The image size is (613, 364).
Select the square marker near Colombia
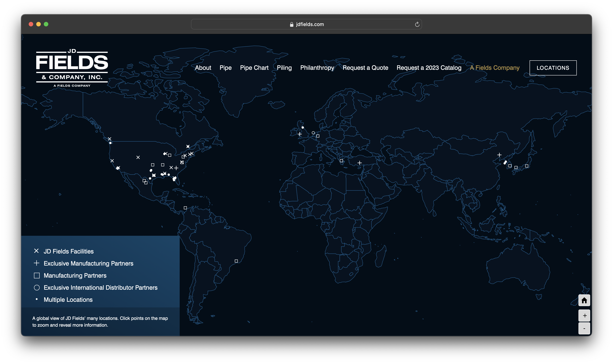click(185, 208)
